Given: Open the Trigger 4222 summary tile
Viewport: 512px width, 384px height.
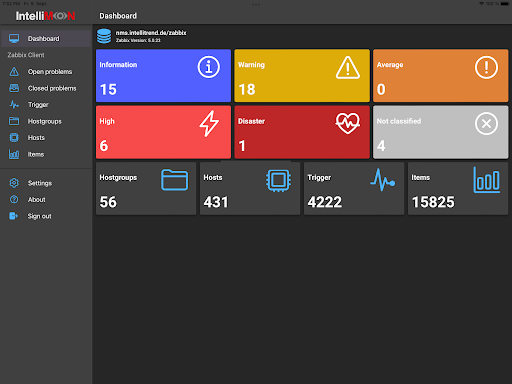Looking at the screenshot, I should tap(354, 189).
